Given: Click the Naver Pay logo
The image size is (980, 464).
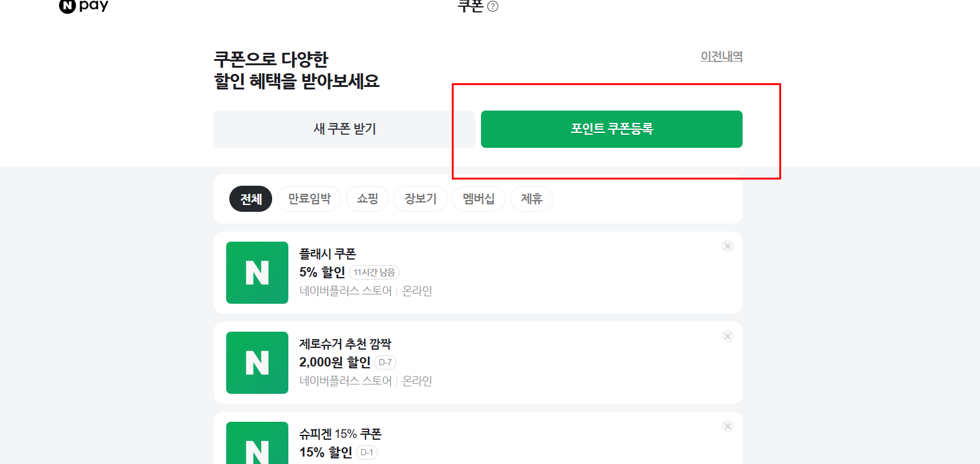Looking at the screenshot, I should 83,6.
